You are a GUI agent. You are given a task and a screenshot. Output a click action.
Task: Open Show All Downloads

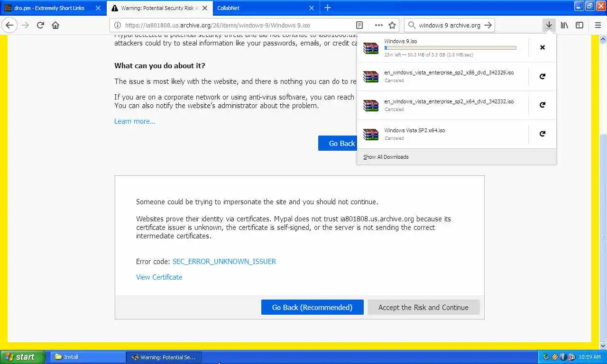click(x=456, y=157)
